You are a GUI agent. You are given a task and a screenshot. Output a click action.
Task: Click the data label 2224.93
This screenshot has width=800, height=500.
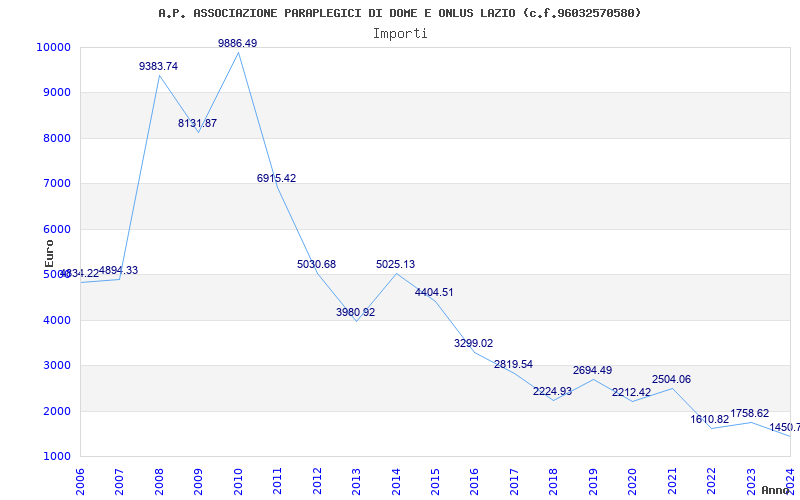[x=553, y=392]
